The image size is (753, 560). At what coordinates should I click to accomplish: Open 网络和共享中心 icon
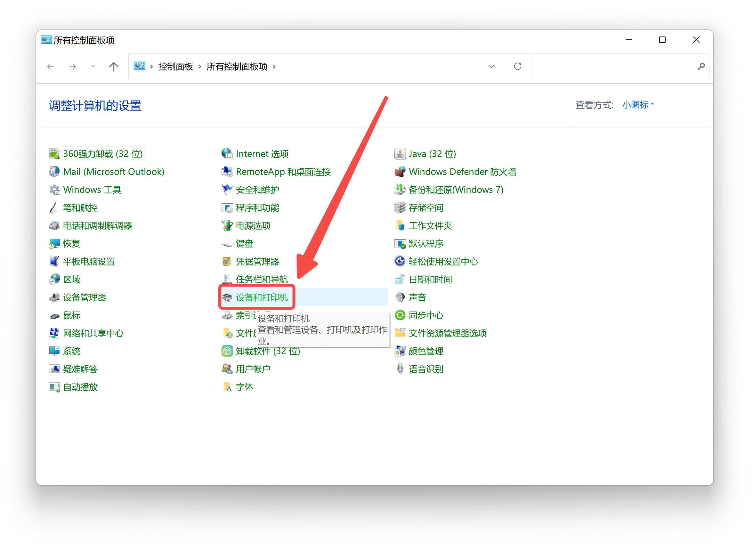54,334
